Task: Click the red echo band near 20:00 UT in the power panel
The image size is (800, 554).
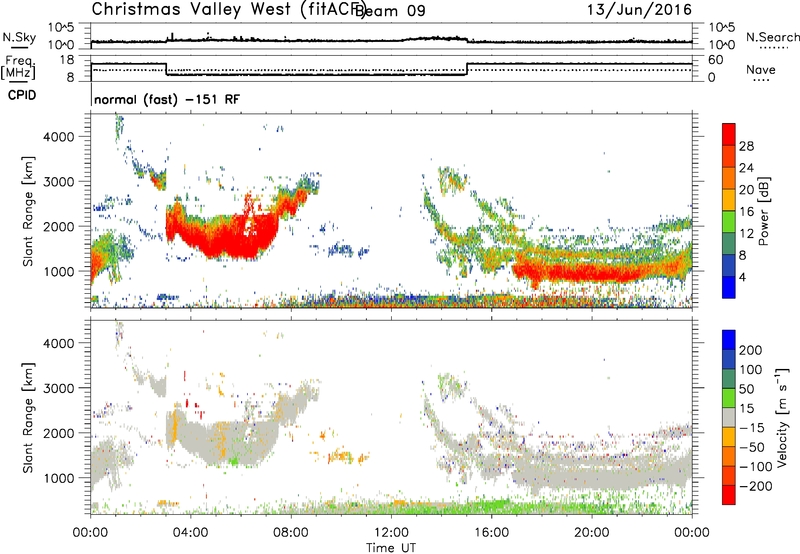Action: coord(592,272)
